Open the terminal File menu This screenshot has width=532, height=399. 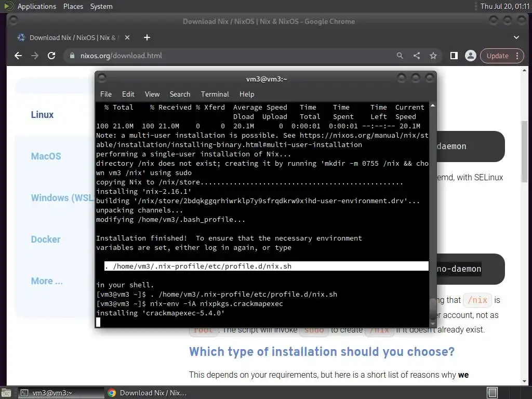click(106, 95)
